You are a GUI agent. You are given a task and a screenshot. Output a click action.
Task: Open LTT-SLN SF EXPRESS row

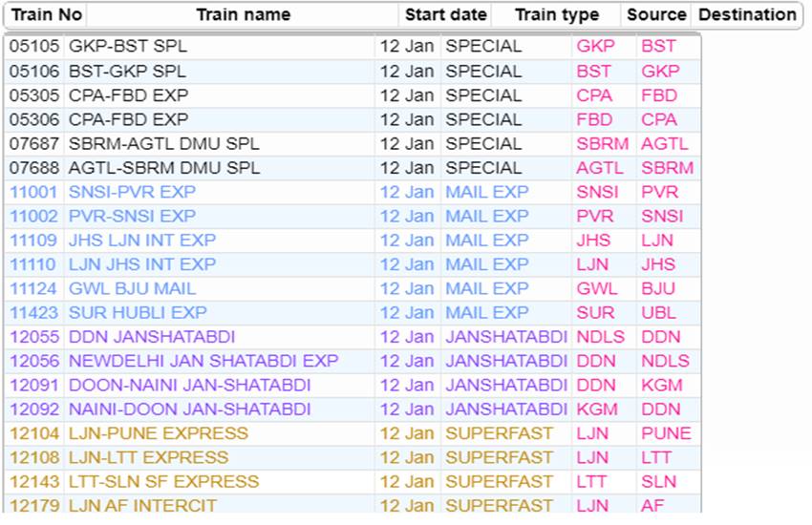163,482
